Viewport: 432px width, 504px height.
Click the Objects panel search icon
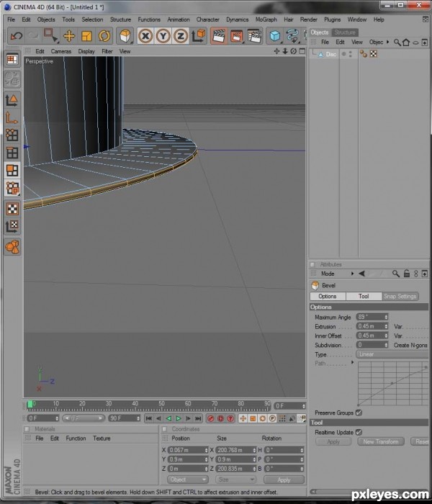point(397,42)
